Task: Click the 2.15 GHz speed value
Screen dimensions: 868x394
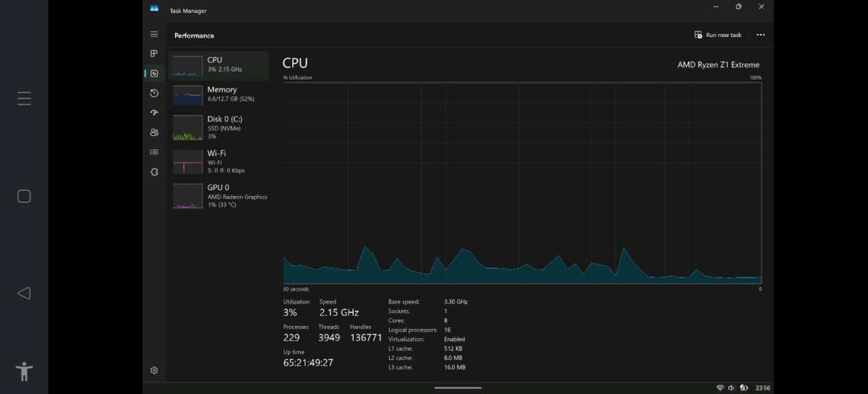Action: [x=339, y=312]
